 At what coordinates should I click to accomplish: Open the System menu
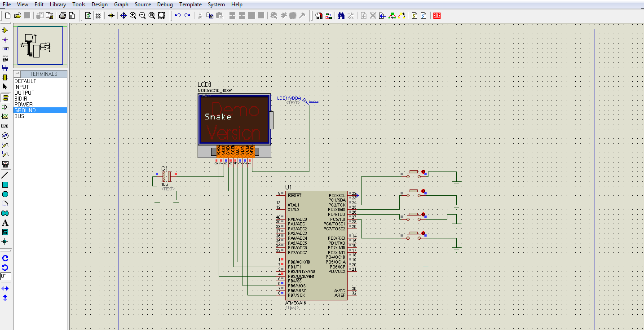216,4
